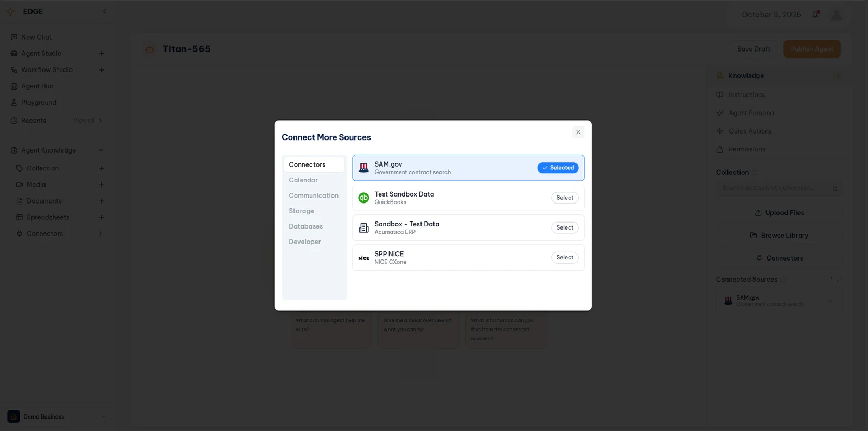Image resolution: width=868 pixels, height=431 pixels.
Task: Click the SAM.gov connector icon
Action: [x=363, y=168]
